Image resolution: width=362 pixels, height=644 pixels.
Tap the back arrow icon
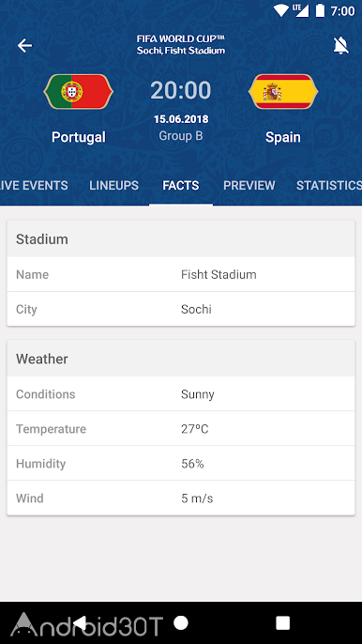point(24,46)
